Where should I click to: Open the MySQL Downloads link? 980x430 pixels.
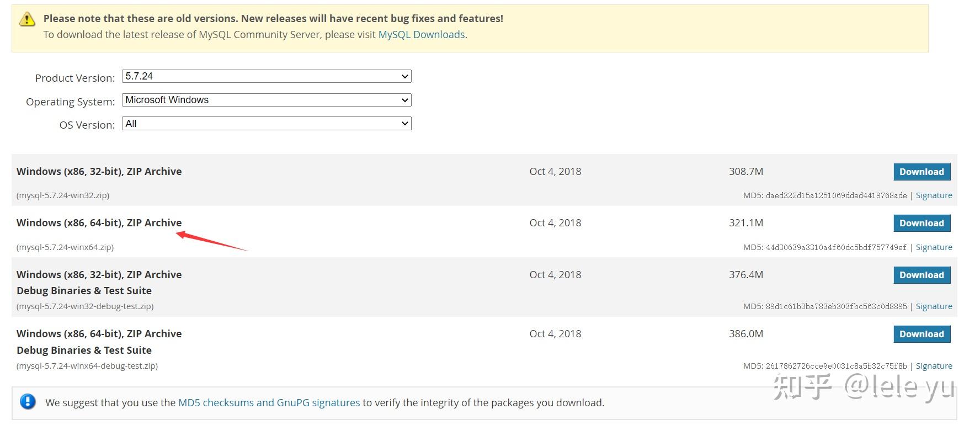[422, 34]
